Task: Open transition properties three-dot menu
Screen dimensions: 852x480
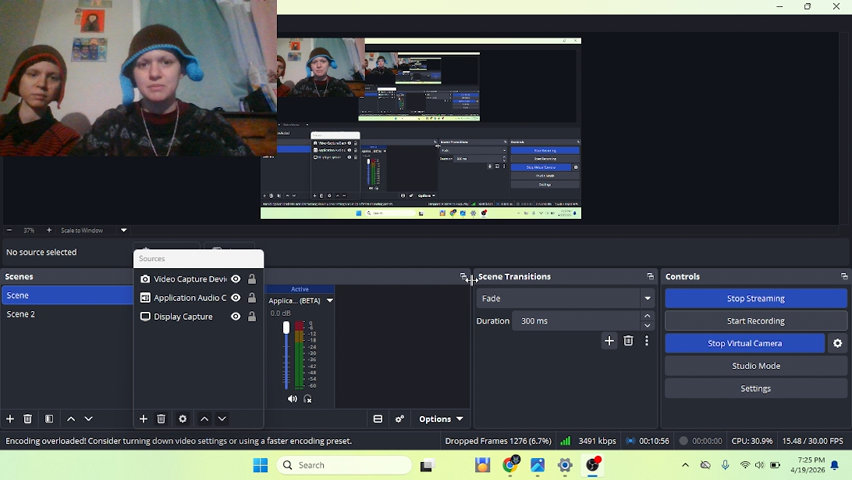Action: (x=647, y=340)
